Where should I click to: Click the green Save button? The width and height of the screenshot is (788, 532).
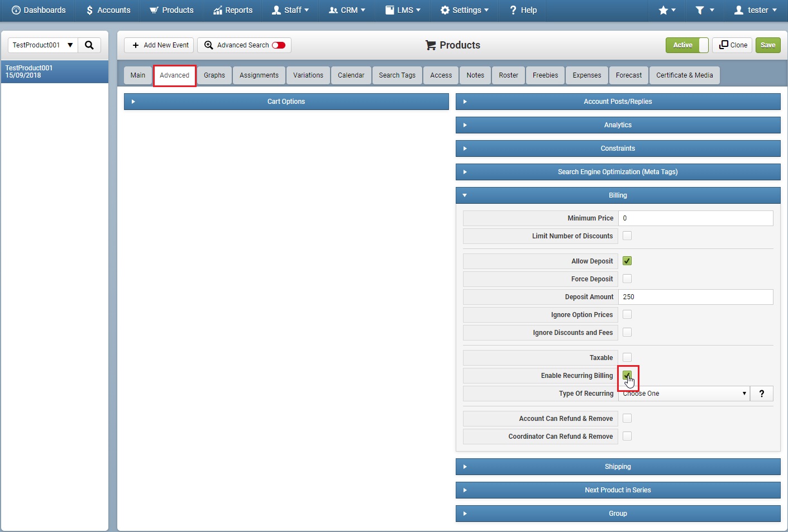(x=768, y=45)
